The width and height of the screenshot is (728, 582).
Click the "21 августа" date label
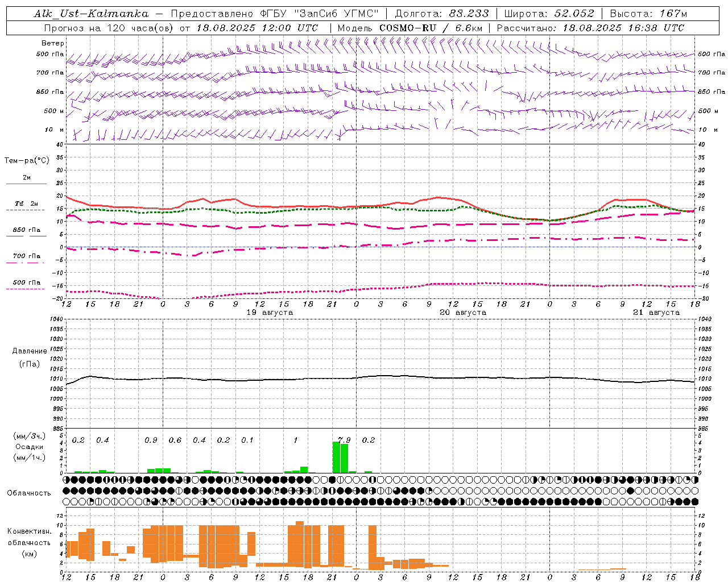(x=656, y=313)
